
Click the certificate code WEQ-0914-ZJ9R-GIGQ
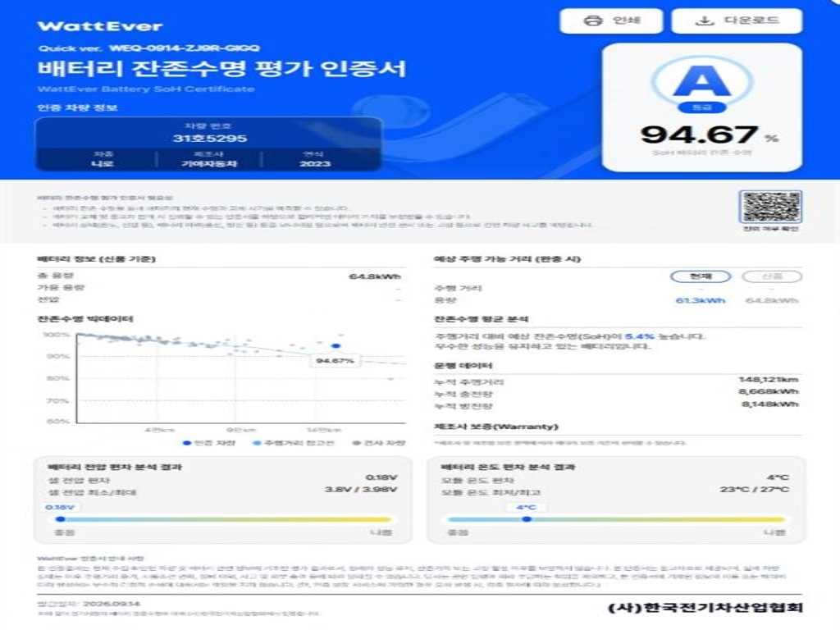tap(185, 48)
